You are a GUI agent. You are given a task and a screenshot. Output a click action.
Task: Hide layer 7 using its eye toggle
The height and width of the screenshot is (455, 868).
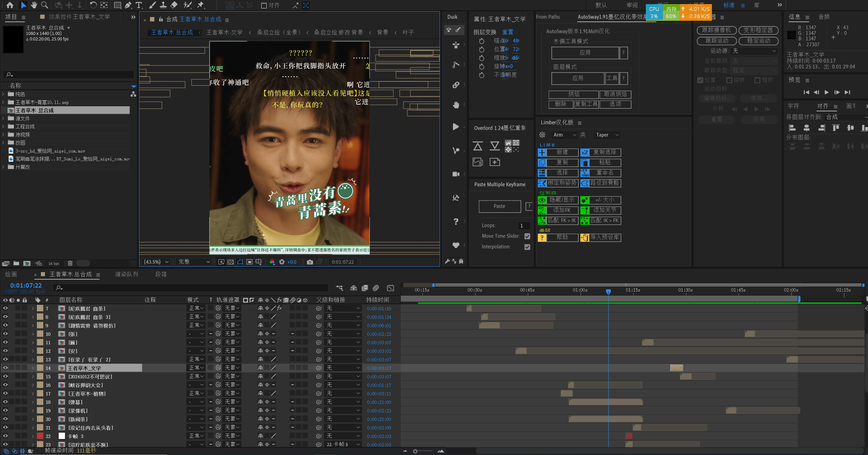5,308
